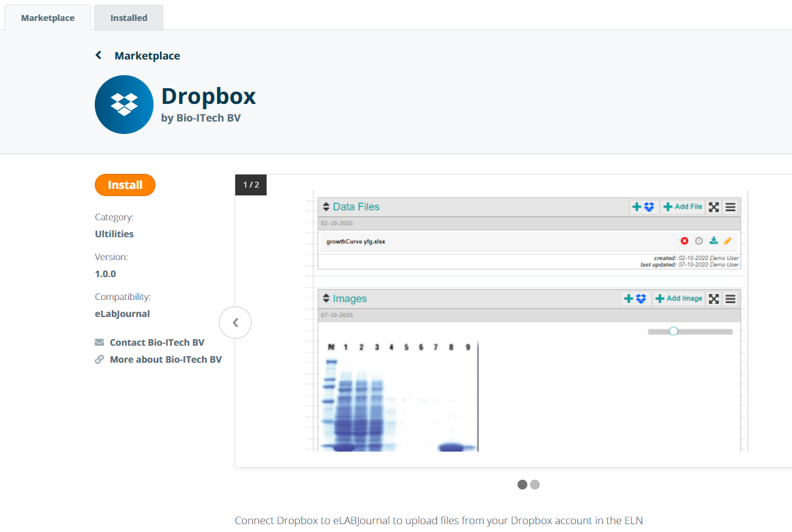Click the image zoom slider handle
This screenshot has height=532, width=792.
(674, 331)
